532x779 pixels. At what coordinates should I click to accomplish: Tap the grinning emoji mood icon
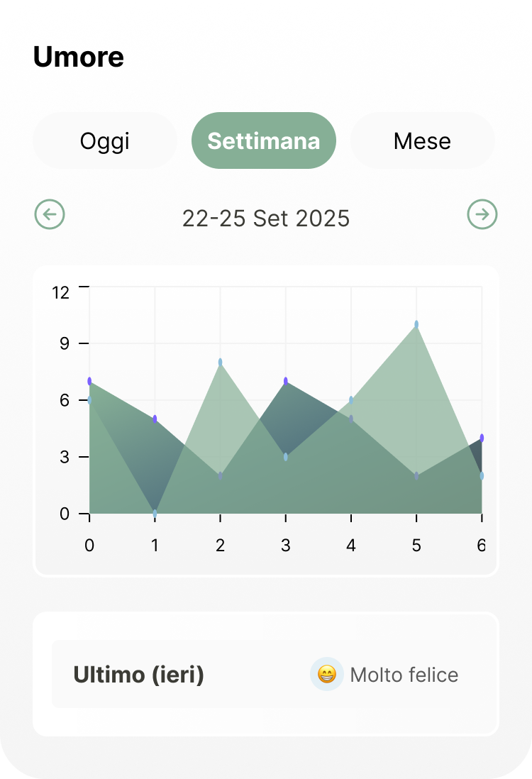click(327, 674)
